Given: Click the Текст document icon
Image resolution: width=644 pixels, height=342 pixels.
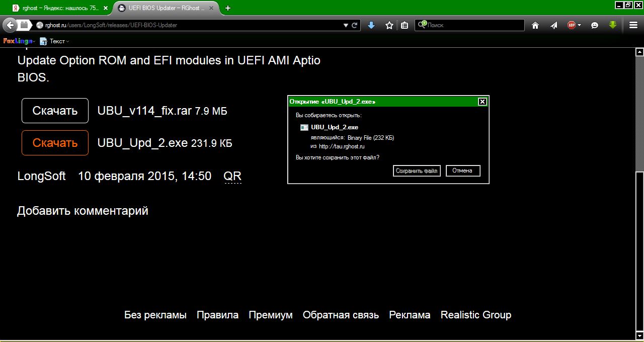Looking at the screenshot, I should [43, 41].
